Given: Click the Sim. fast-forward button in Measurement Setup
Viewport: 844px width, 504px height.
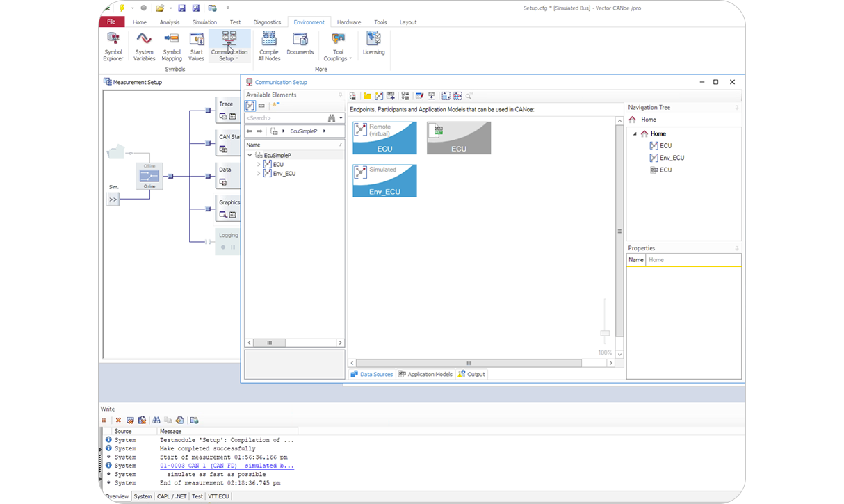Looking at the screenshot, I should [113, 200].
